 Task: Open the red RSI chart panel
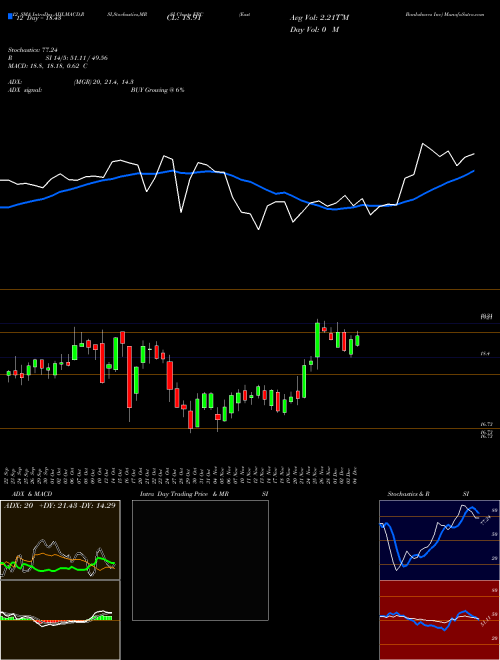coord(439,620)
